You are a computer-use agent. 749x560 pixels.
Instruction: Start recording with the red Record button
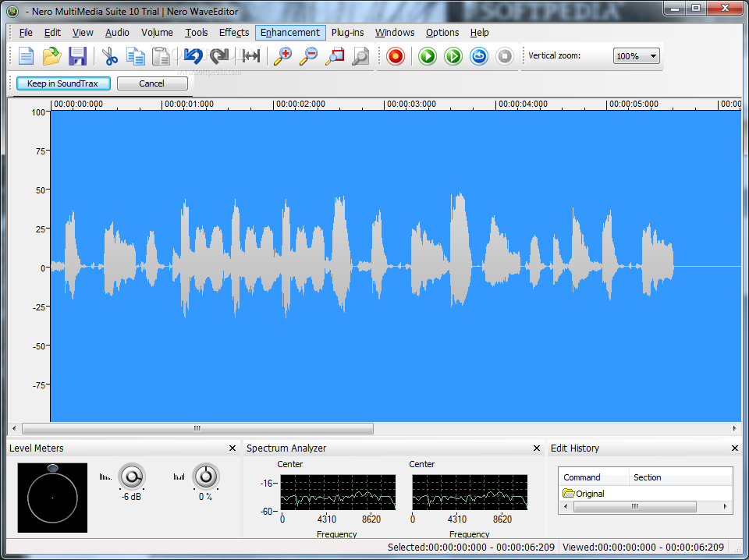click(396, 56)
